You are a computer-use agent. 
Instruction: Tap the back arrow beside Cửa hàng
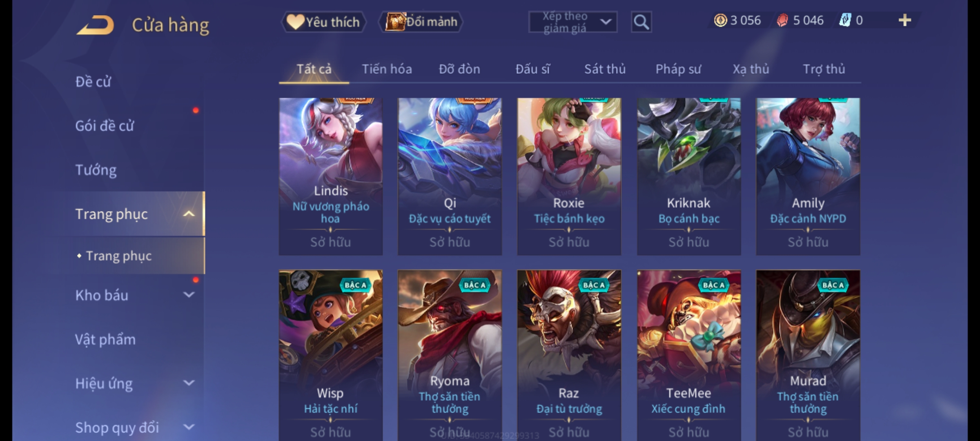click(x=95, y=25)
